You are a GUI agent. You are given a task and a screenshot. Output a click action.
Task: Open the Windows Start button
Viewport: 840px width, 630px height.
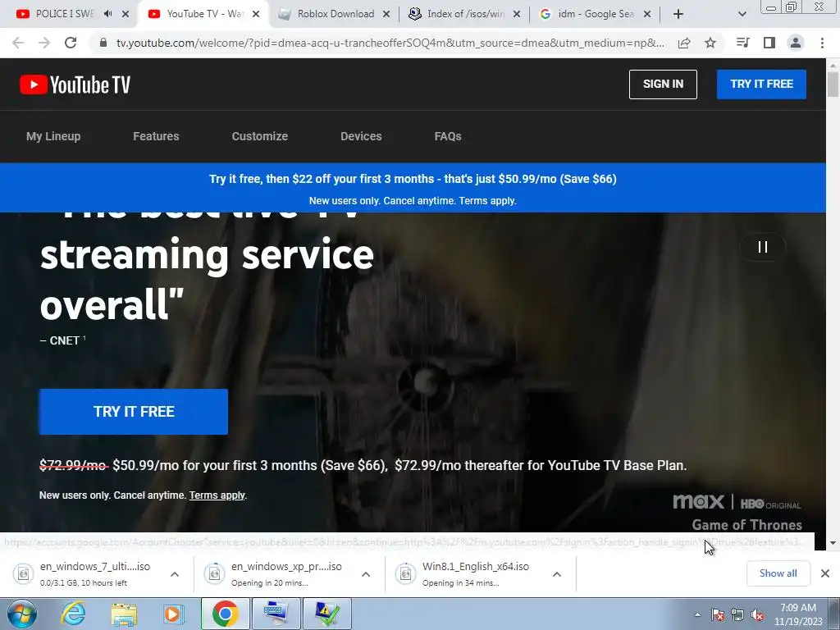[21, 614]
